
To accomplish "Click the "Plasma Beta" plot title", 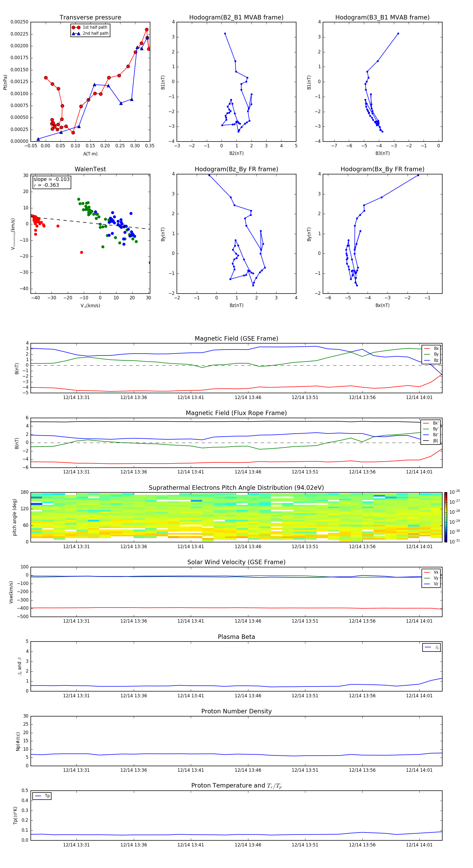I will tap(236, 637).
